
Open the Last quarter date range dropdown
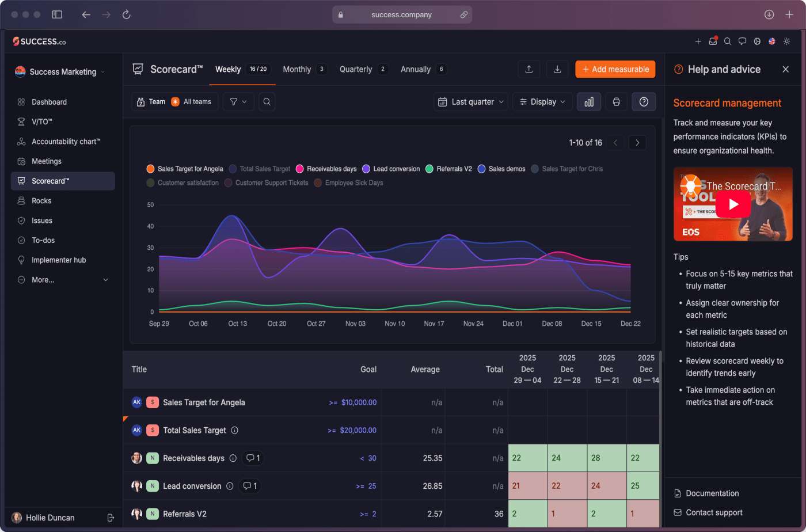(471, 102)
